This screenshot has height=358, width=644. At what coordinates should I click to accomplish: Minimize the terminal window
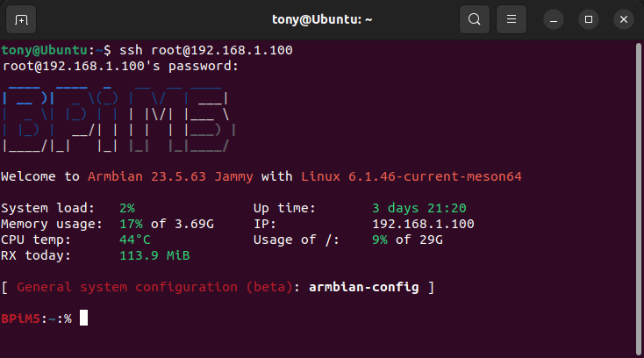pos(553,18)
